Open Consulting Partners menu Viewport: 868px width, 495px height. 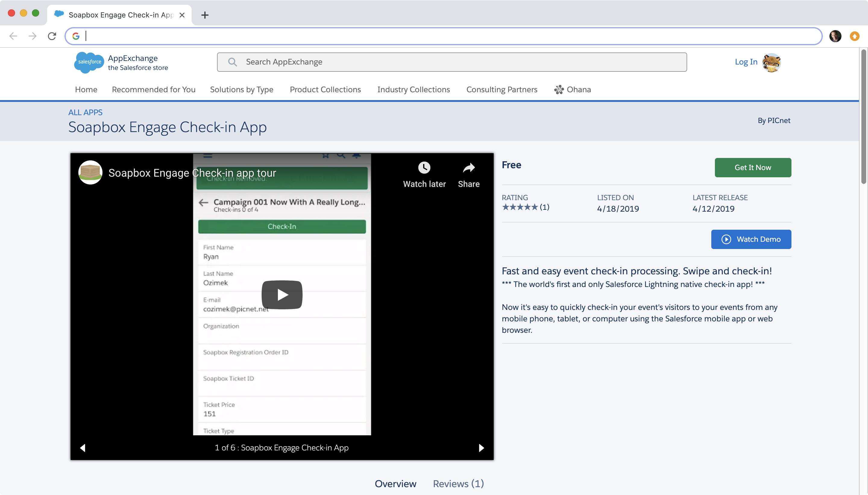[502, 90]
